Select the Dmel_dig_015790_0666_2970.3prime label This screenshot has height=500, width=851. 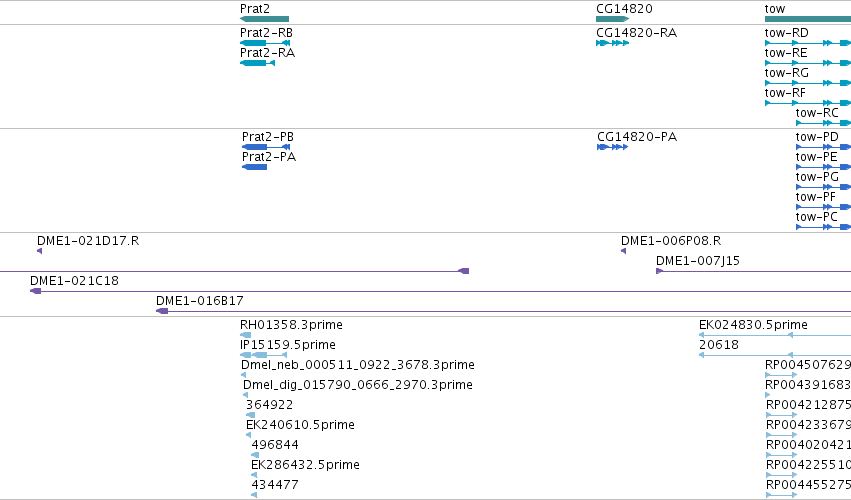tap(358, 385)
